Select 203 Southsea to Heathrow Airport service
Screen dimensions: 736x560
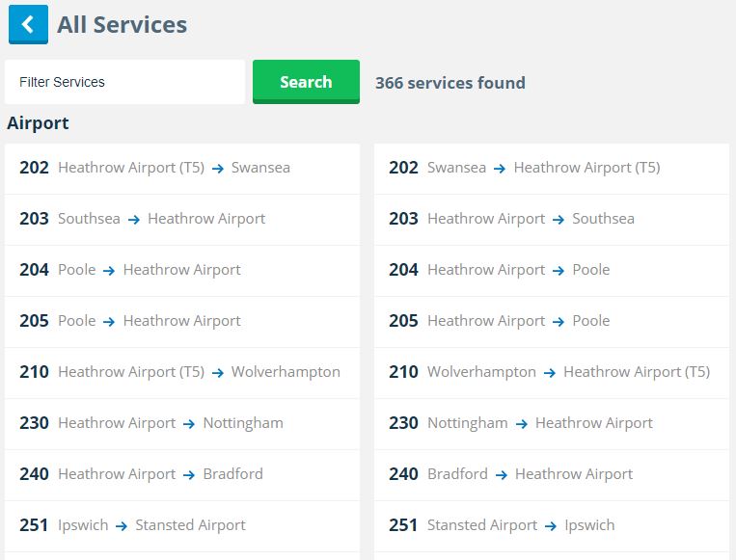click(x=181, y=219)
